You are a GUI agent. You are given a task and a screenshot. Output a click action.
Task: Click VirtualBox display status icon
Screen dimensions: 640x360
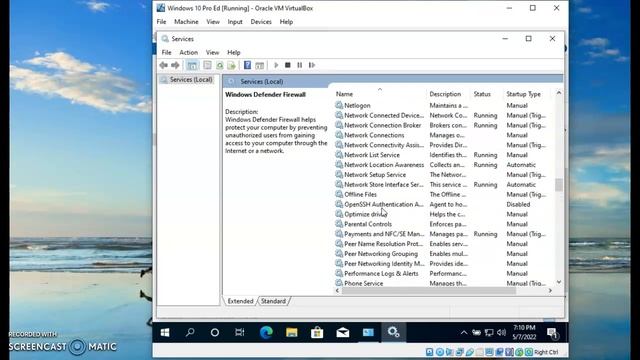coord(489,352)
